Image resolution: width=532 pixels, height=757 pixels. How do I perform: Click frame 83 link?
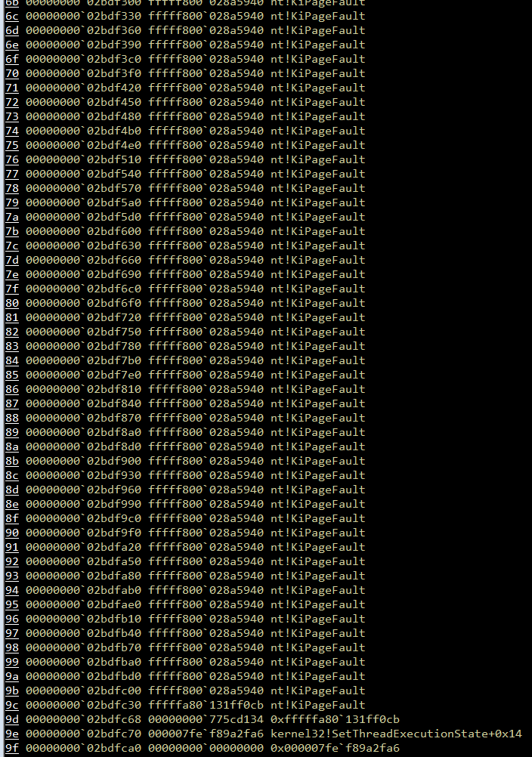click(x=12, y=346)
